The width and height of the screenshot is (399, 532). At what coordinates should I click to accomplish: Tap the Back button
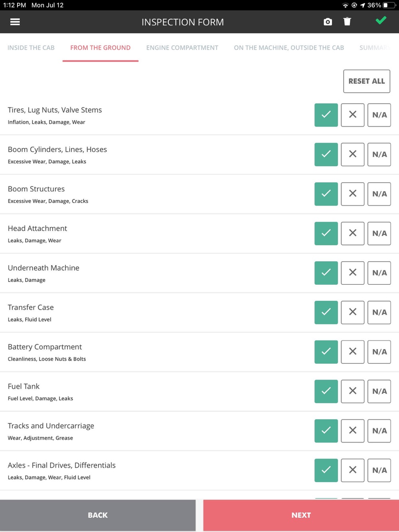click(x=98, y=515)
